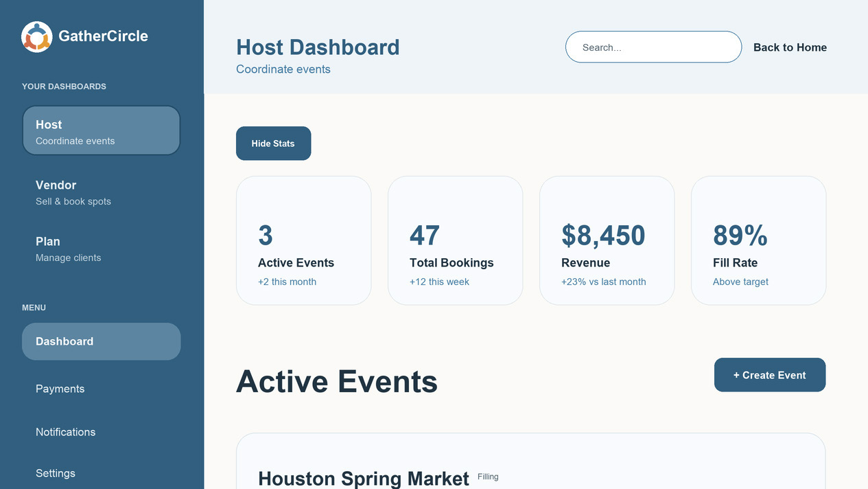Click the Fill Rate 89% card
Viewport: 868px width, 489px height.
[x=759, y=240]
